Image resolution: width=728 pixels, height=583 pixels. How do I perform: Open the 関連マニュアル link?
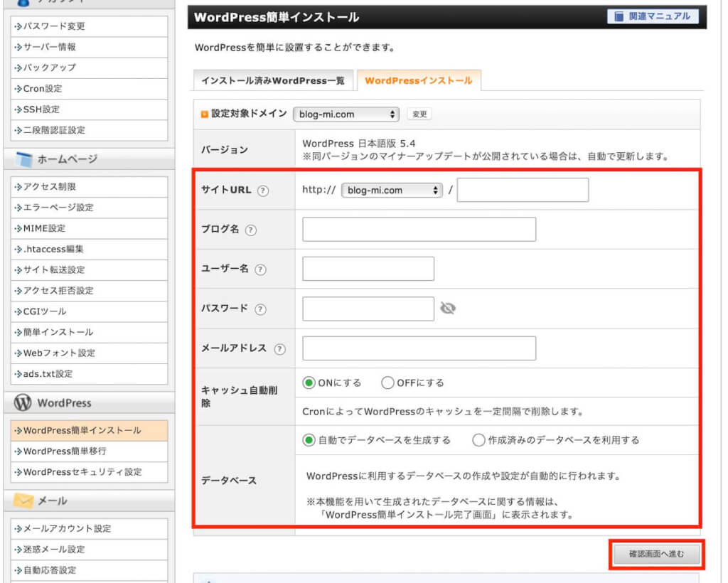coord(653,17)
